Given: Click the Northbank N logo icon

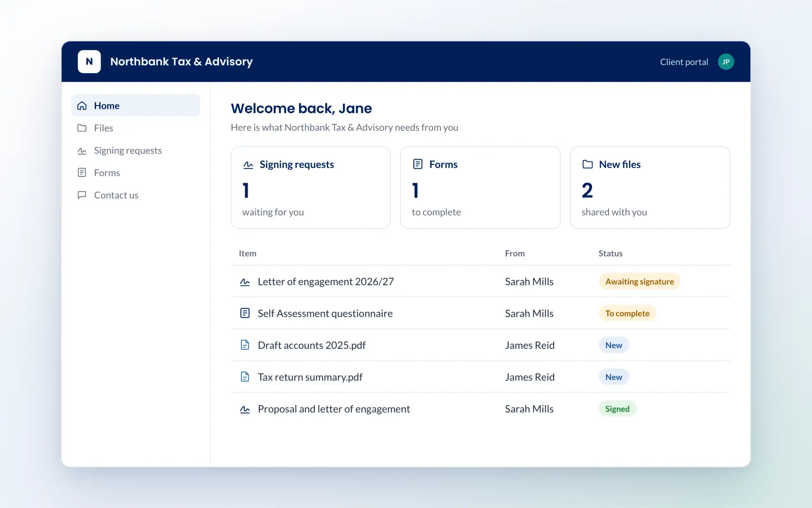Looking at the screenshot, I should [x=89, y=62].
